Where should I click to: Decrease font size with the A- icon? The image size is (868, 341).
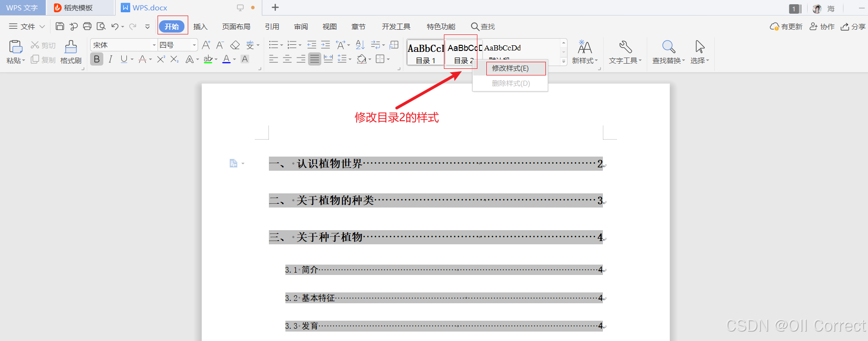(220, 45)
